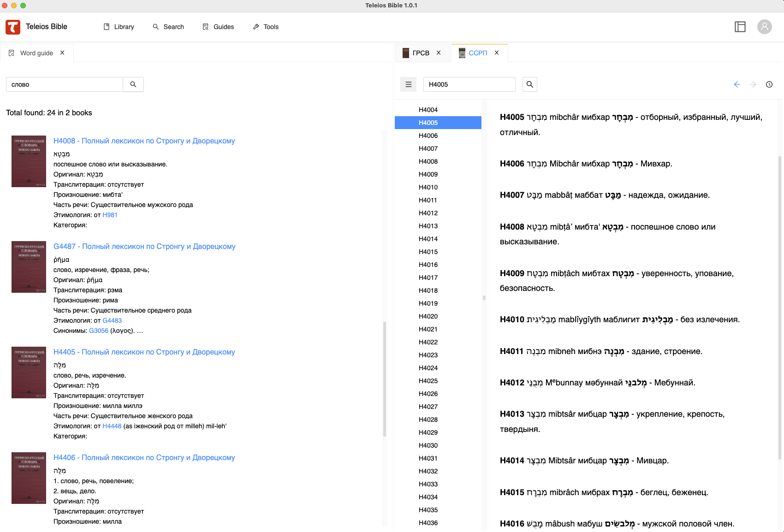The image size is (784, 532).
Task: Close the ССРП tab
Action: pyautogui.click(x=497, y=53)
